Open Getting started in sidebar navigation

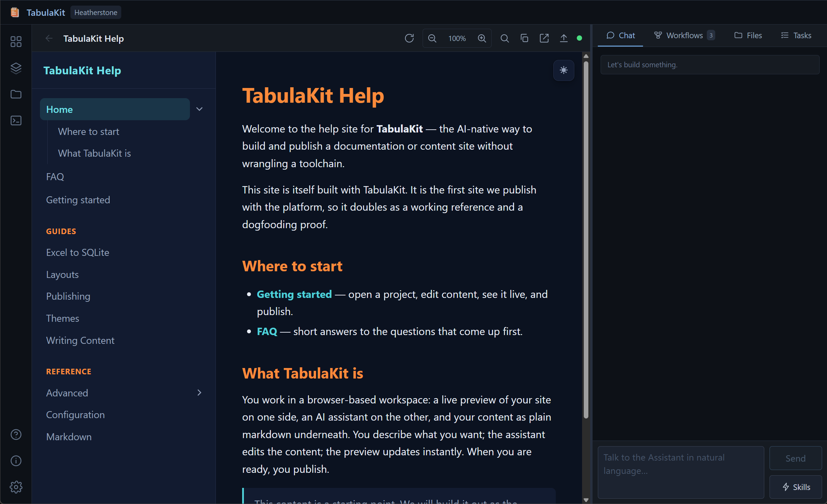point(78,200)
